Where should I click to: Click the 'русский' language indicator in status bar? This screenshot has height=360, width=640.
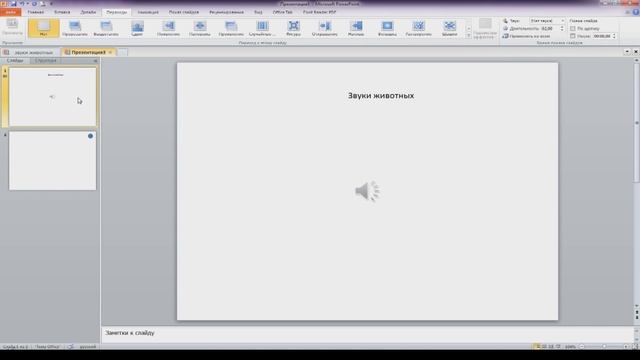[x=88, y=347]
